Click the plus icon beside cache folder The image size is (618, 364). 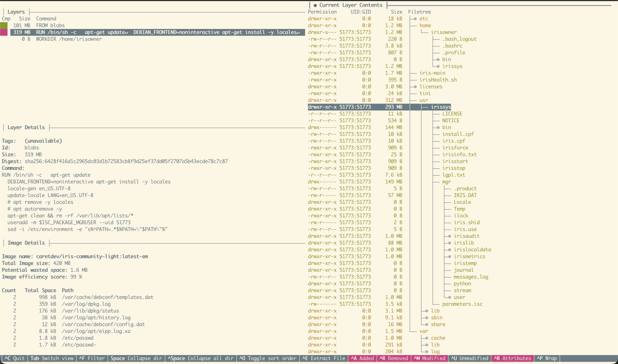(x=427, y=338)
